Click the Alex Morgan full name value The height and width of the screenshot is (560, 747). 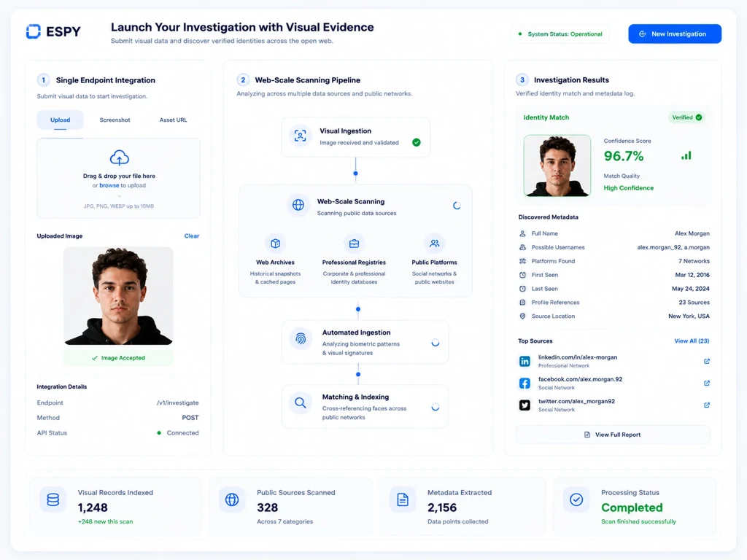click(x=692, y=233)
